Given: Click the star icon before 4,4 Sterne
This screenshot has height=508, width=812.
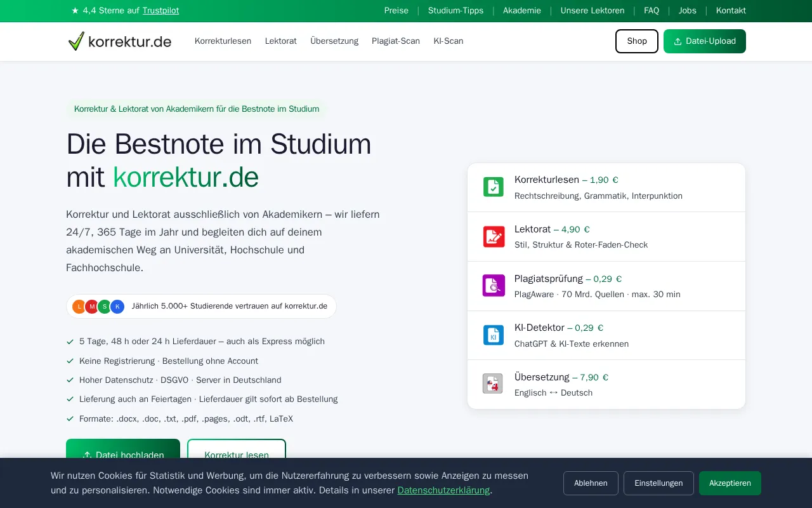Looking at the screenshot, I should point(75,10).
